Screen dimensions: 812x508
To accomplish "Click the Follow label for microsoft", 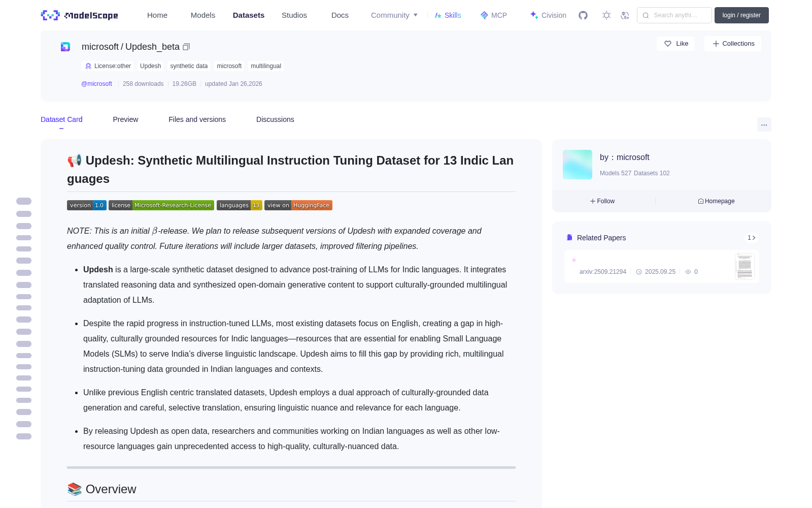I will click(606, 201).
